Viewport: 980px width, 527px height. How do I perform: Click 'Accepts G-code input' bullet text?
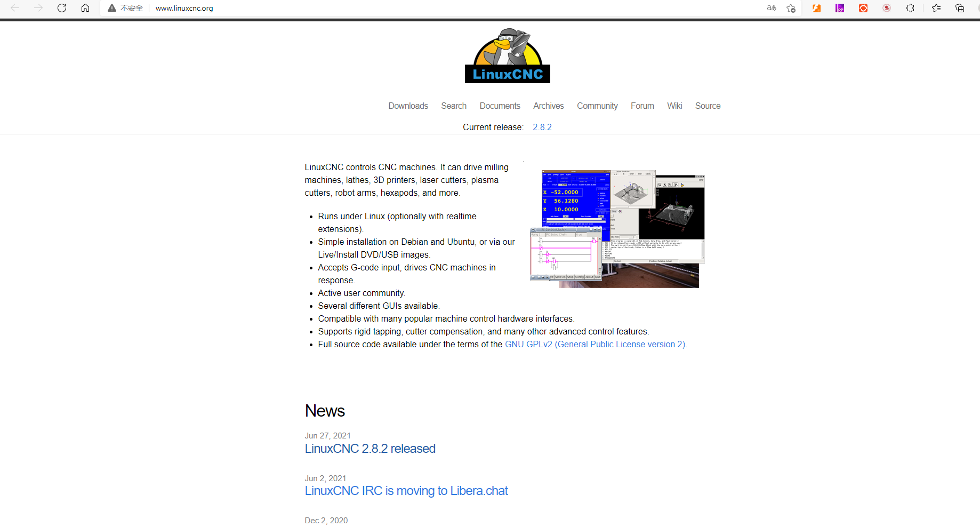407,274
